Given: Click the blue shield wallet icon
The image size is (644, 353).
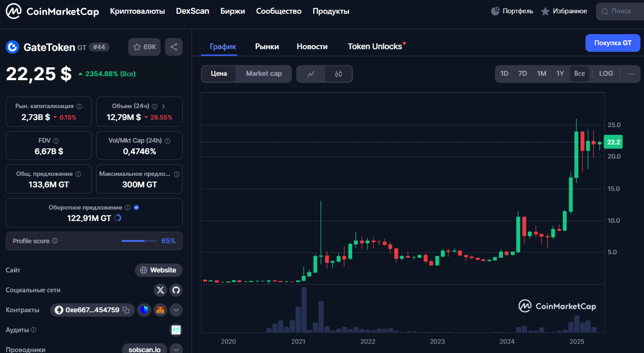Looking at the screenshot, I should pos(144,310).
